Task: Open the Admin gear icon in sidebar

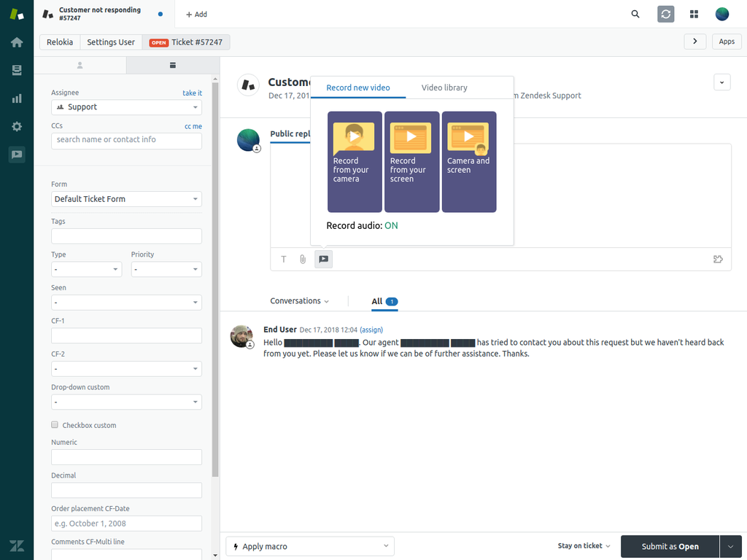Action: [16, 127]
